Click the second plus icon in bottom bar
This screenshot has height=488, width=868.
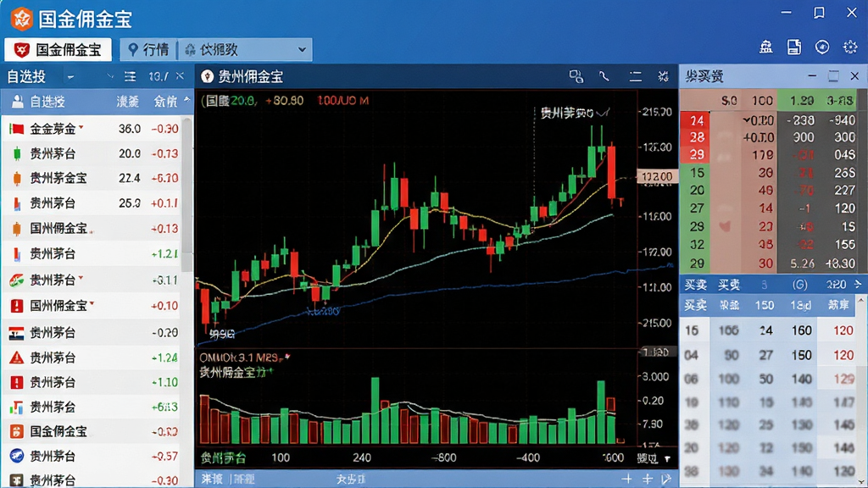click(x=647, y=480)
